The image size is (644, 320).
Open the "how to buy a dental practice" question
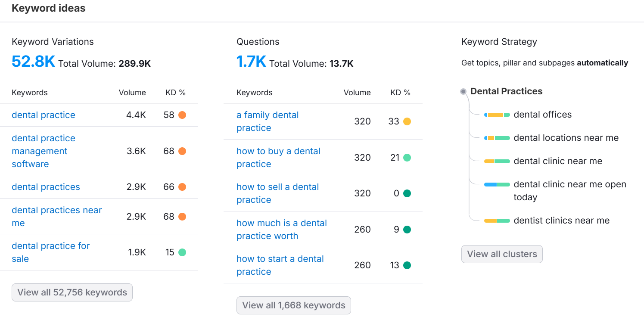coord(278,157)
